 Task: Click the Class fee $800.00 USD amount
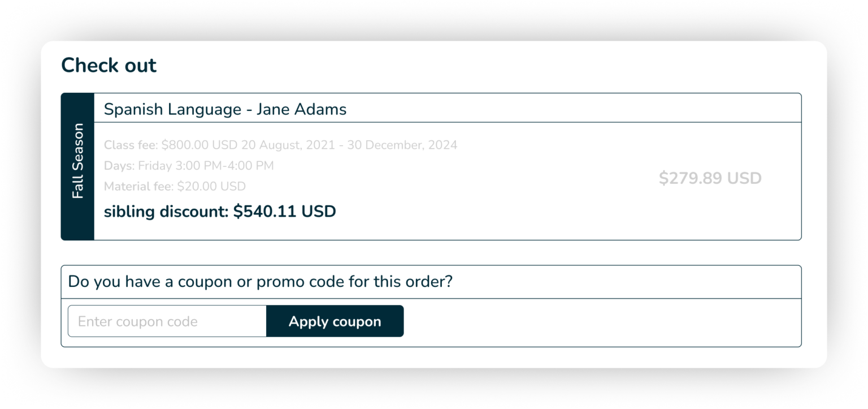pos(199,145)
